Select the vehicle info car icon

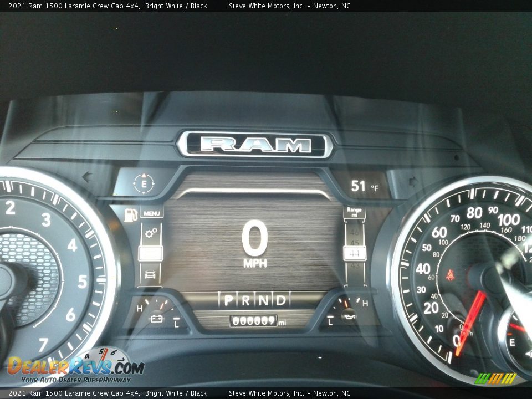coord(150,274)
